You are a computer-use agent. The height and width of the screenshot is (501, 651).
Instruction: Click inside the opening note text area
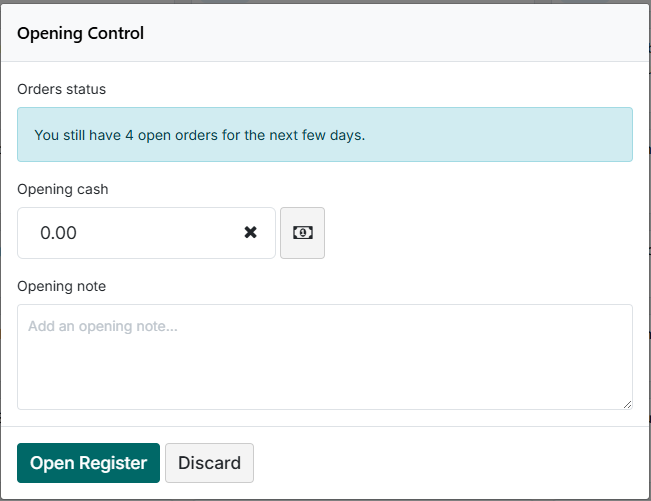tap(325, 357)
